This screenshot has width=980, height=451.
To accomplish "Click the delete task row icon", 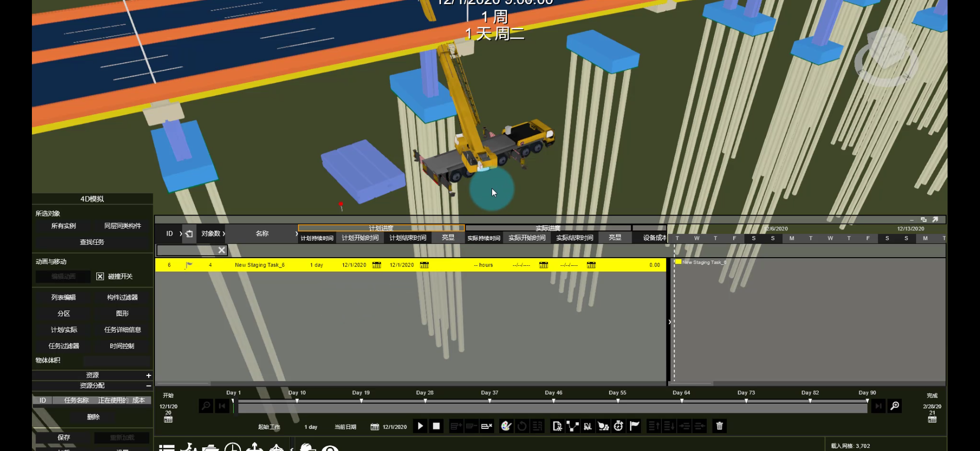I will click(x=486, y=426).
